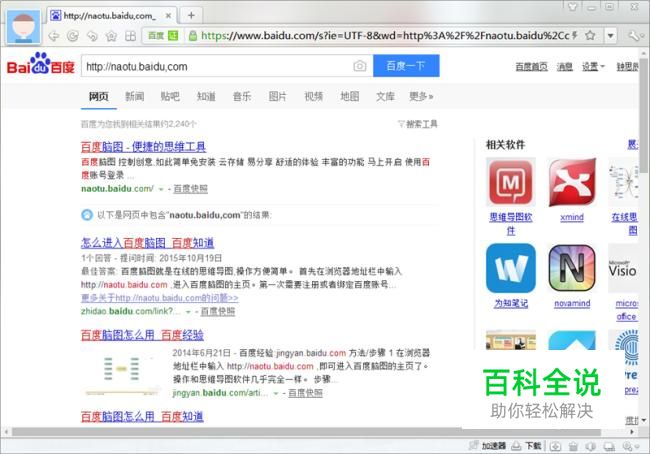The width and height of the screenshot is (650, 454).
Task: Click the camera image-search icon
Action: point(360,66)
